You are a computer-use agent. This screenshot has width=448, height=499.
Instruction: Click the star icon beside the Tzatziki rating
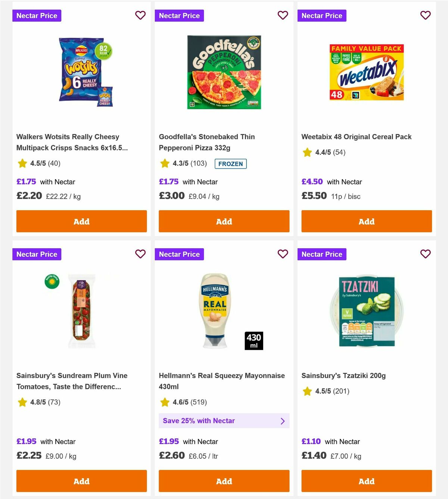[307, 392]
